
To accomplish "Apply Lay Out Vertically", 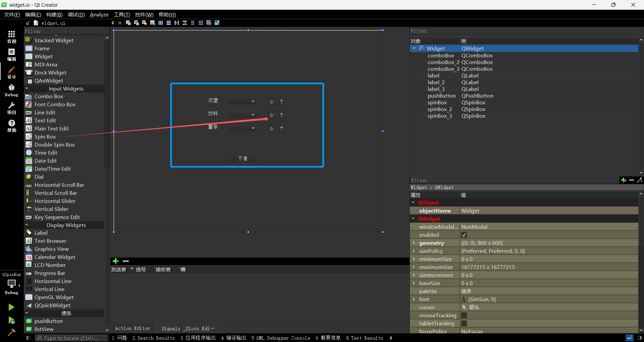I will pyautogui.click(x=169, y=23).
